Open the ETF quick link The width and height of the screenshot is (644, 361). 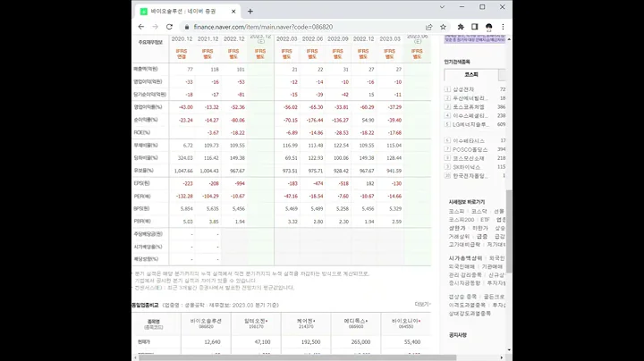[485, 220]
